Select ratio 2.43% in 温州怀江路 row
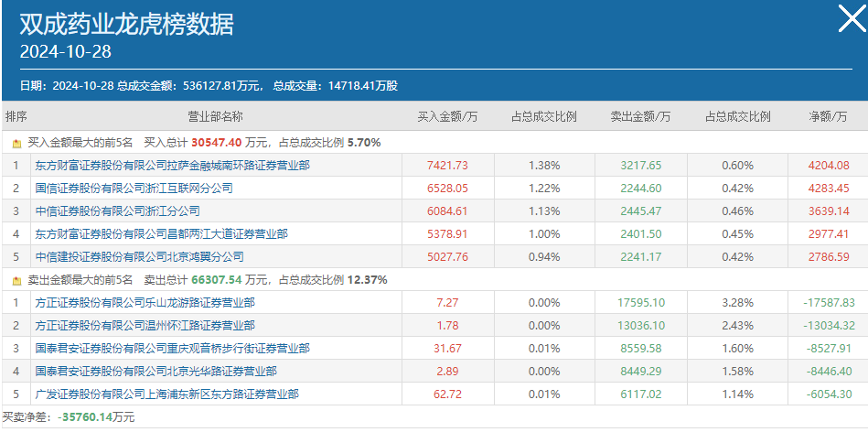This screenshot has height=432, width=868. pos(737,326)
